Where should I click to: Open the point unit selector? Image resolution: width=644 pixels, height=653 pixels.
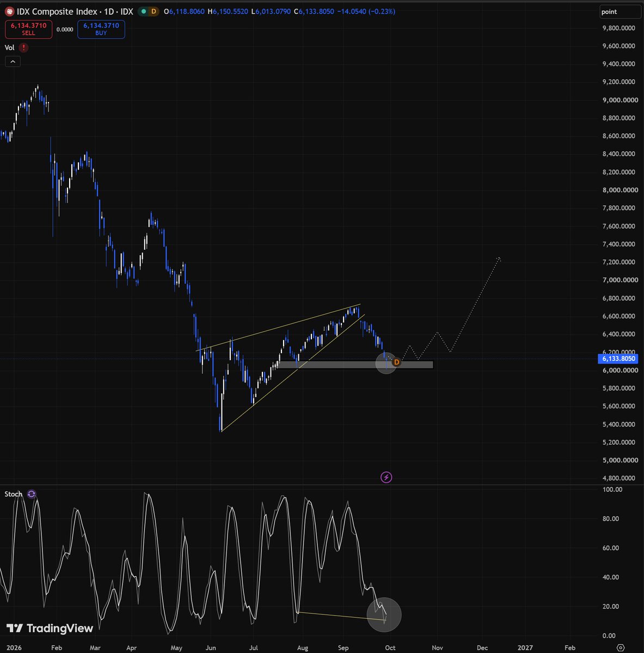(621, 12)
